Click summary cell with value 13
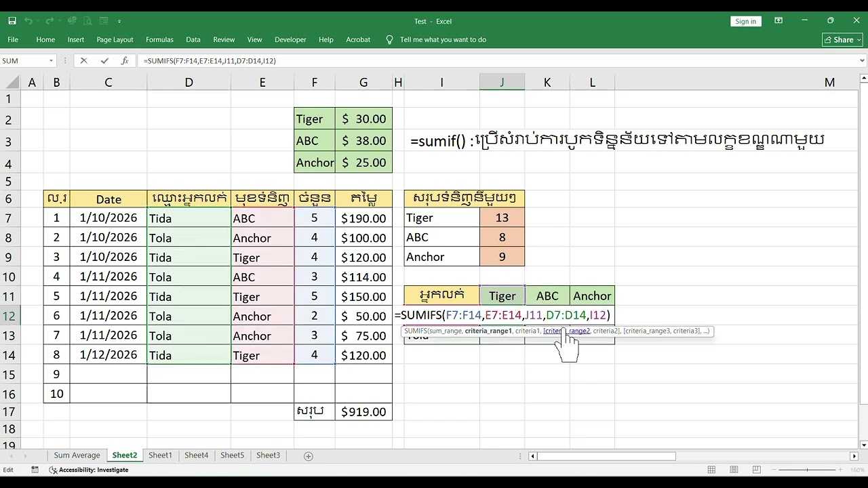The height and width of the screenshot is (488, 868). (x=502, y=218)
